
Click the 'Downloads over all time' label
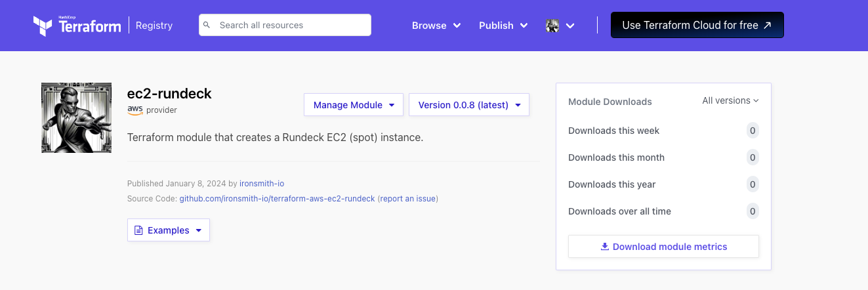[x=619, y=211]
